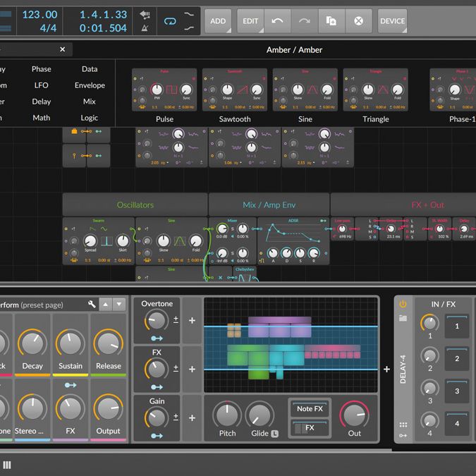Toggle the metronome icon
This screenshot has height=476, width=476.
pyautogui.click(x=145, y=28)
